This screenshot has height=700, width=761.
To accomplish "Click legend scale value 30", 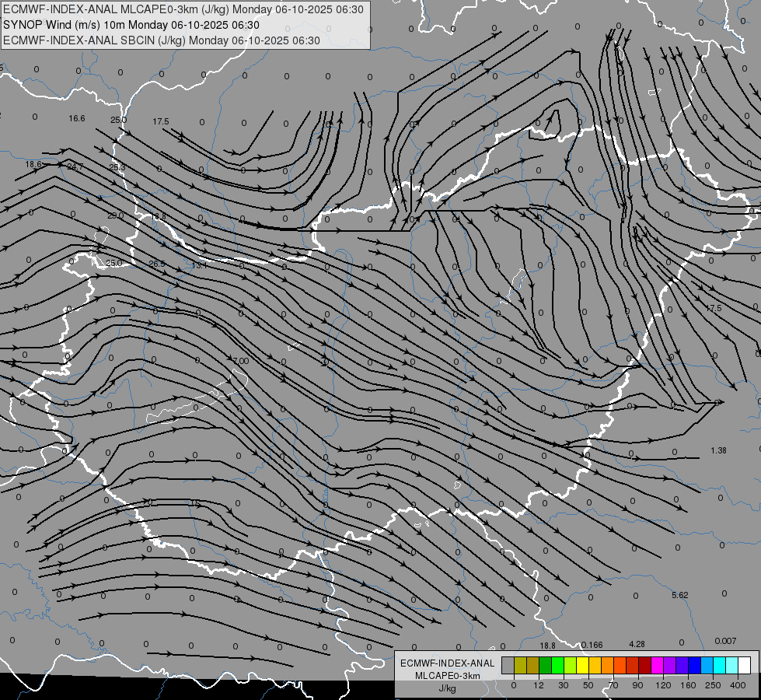I will point(563,685).
